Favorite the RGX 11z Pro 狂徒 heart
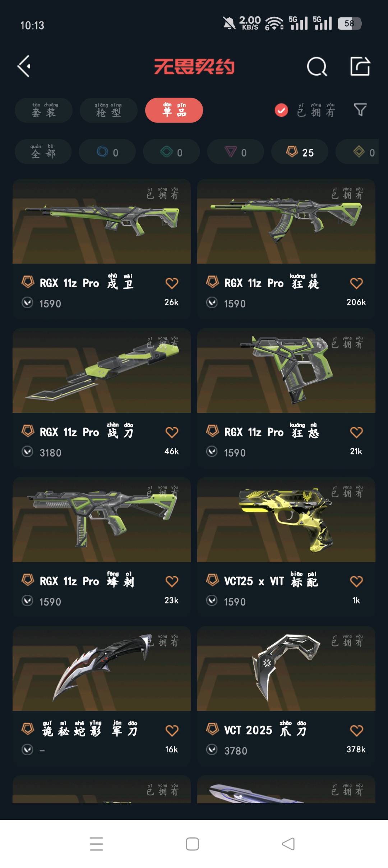This screenshot has width=388, height=868. pyautogui.click(x=356, y=283)
